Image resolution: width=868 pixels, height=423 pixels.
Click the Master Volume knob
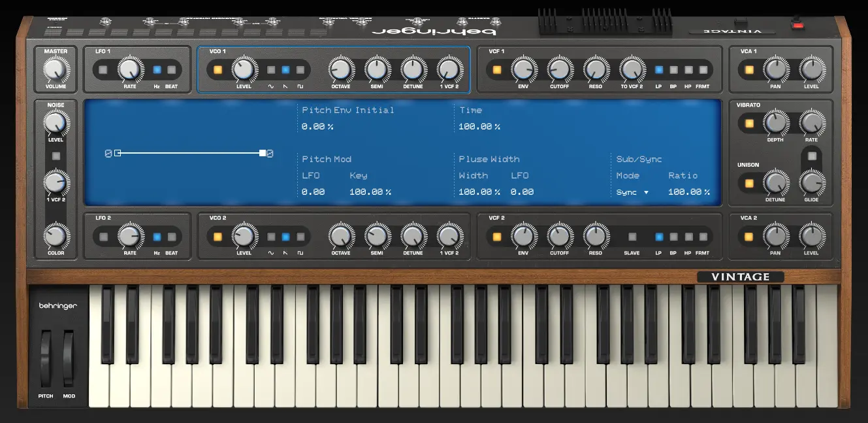tap(56, 69)
